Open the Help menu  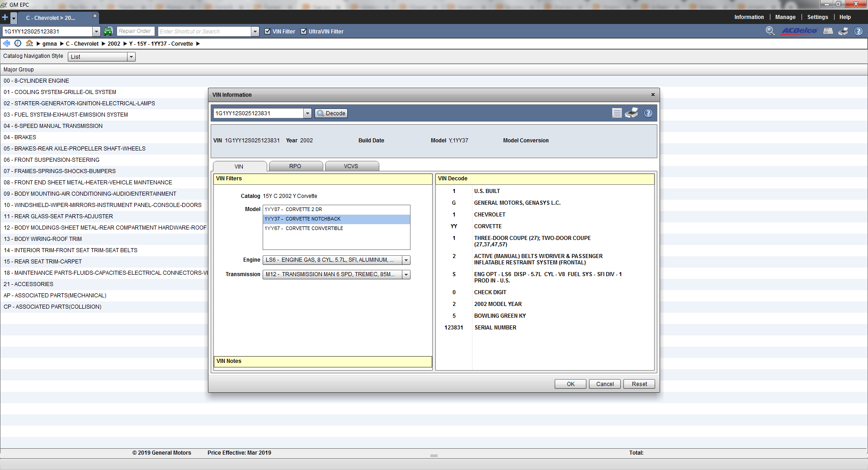[x=845, y=17]
